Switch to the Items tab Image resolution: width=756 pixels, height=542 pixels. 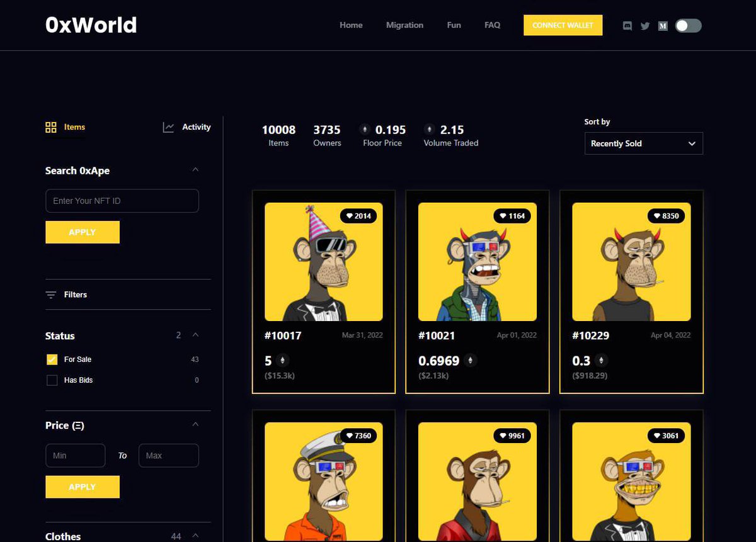pyautogui.click(x=65, y=127)
